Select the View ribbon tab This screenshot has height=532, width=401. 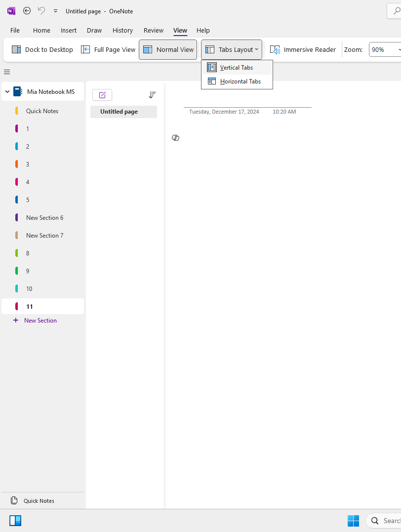(x=180, y=30)
